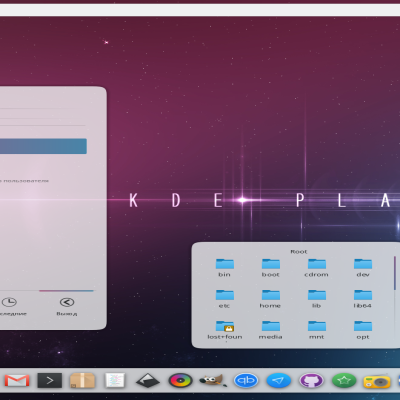Open Gmail from the dock
The height and width of the screenshot is (400, 400).
click(17, 380)
